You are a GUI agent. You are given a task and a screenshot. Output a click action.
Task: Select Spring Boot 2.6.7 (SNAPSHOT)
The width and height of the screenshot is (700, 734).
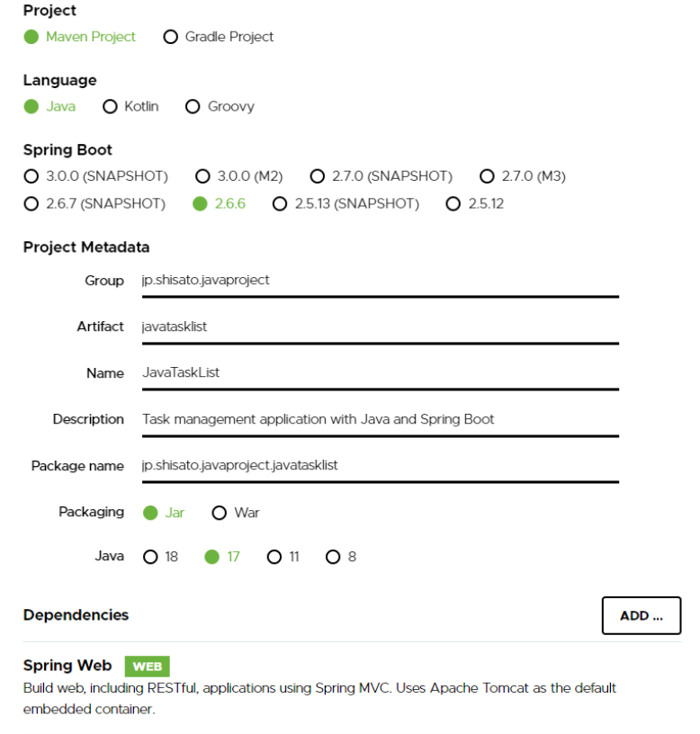point(30,204)
